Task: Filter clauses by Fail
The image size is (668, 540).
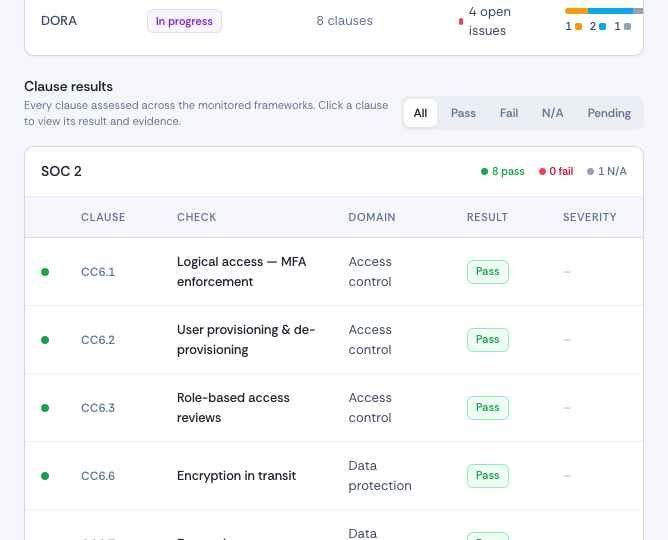Action: tap(509, 113)
